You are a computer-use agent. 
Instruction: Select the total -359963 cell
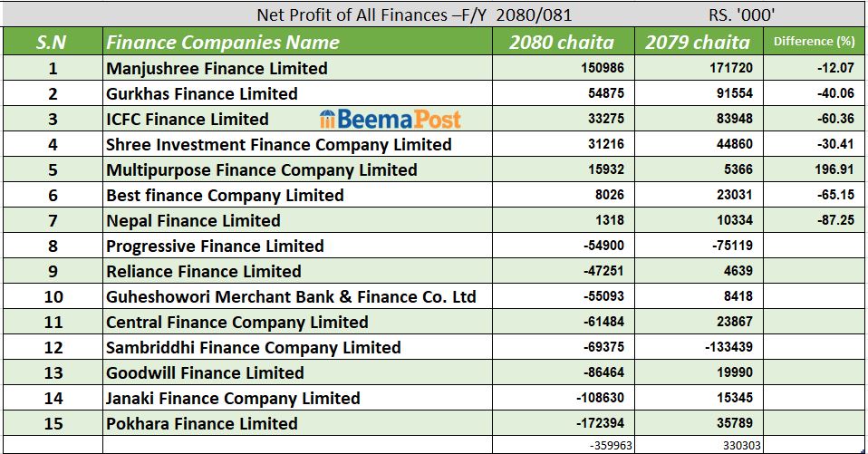pyautogui.click(x=606, y=445)
